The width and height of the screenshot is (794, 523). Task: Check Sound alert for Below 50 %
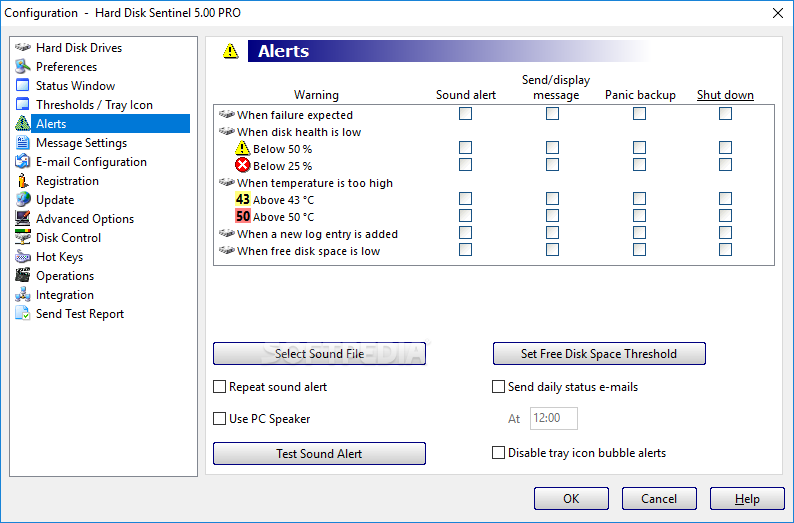click(465, 147)
